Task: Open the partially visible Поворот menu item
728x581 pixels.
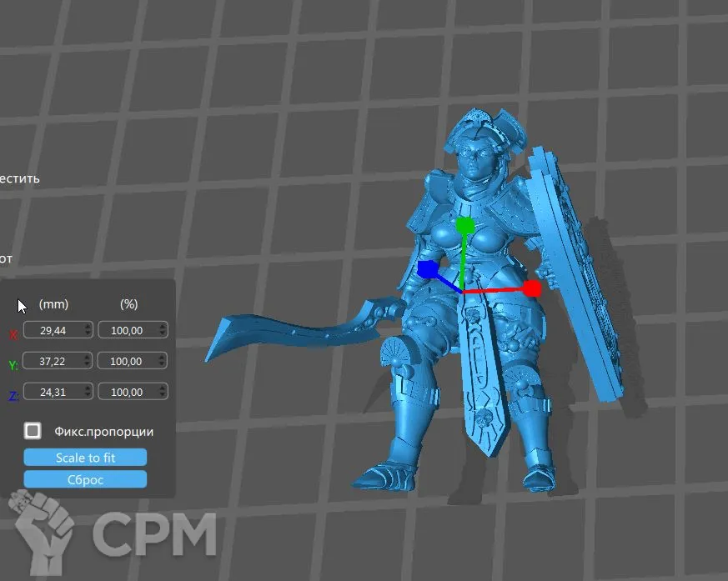Action: 7,258
